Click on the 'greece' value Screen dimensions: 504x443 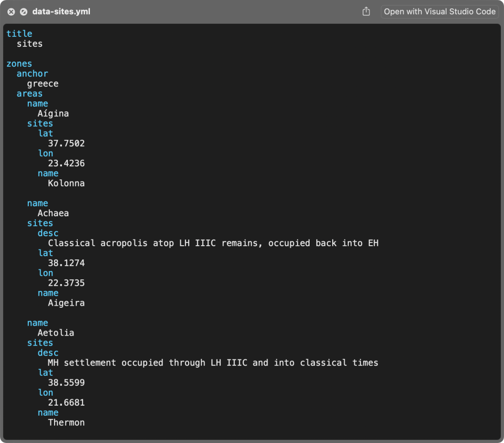point(43,84)
